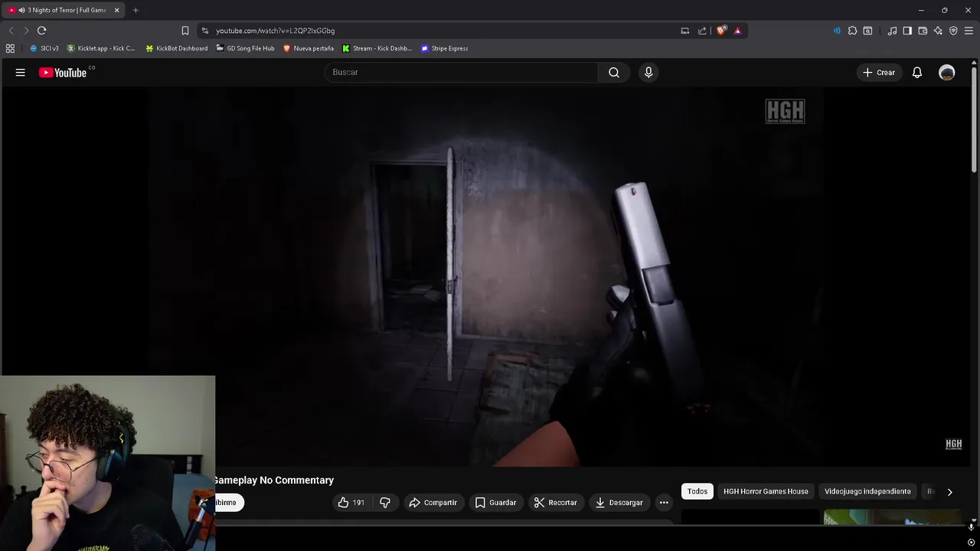980x551 pixels.
Task: Click the HGH channel watermark in the player
Action: click(x=953, y=444)
